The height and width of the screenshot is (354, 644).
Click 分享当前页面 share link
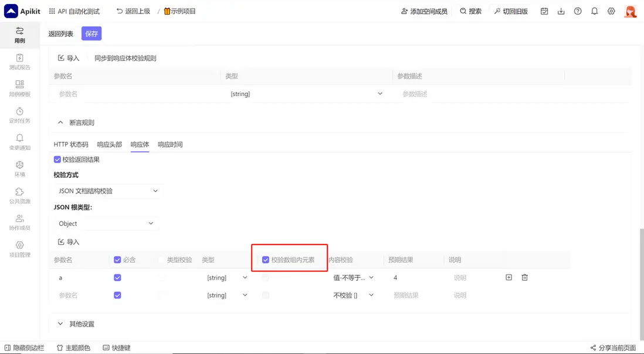click(613, 348)
